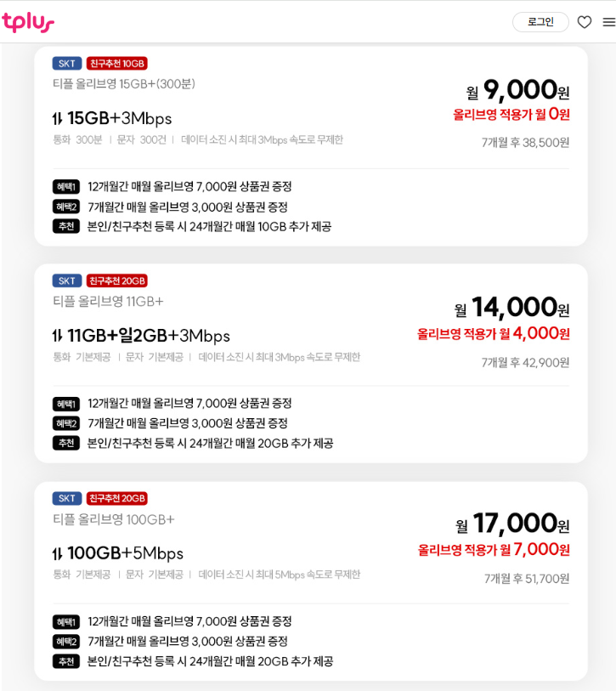Screen dimensions: 616x691
Task: Click 혜택1 badge in 15GB+ plan
Action: [x=66, y=187]
